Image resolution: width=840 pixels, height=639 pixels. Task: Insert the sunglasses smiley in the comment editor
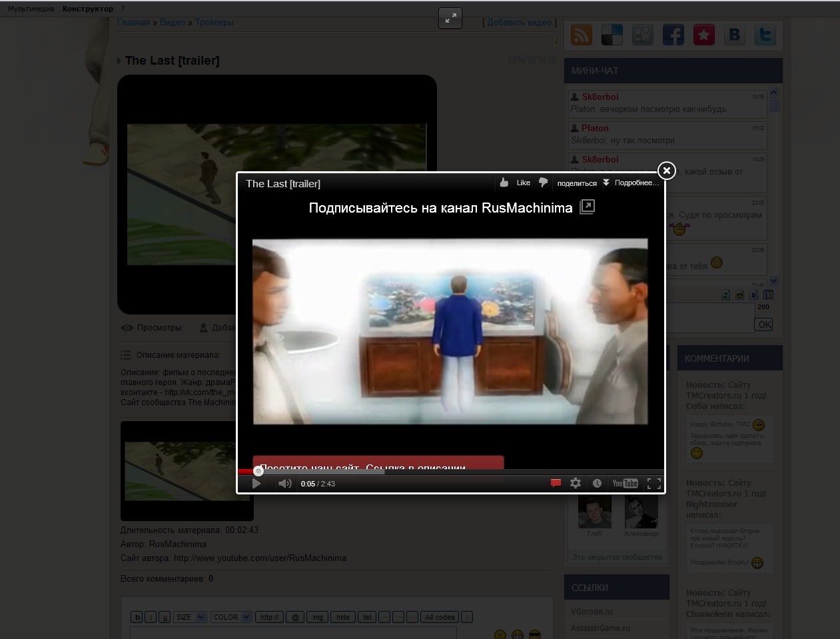(534, 634)
